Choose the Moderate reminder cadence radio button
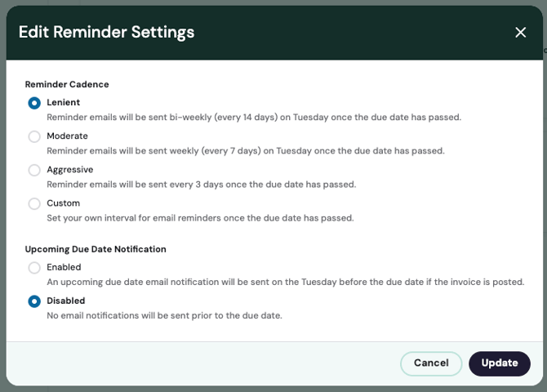This screenshot has height=392, width=547. coord(34,136)
